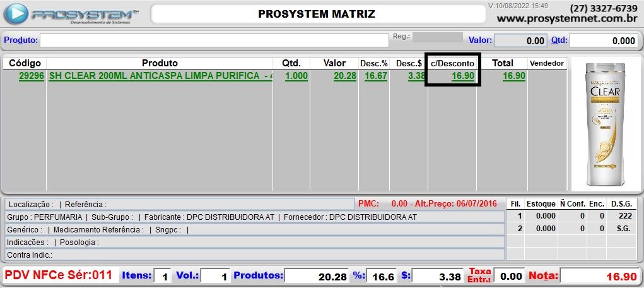
Task: Select the Produto column header
Action: (x=160, y=63)
